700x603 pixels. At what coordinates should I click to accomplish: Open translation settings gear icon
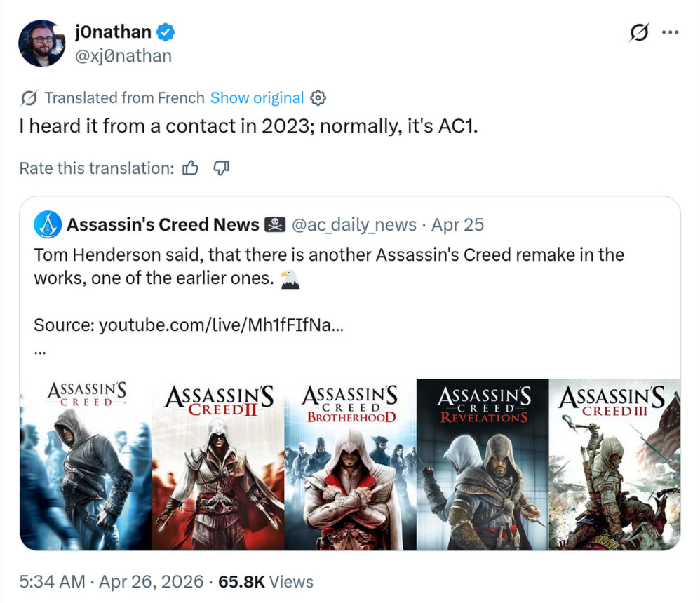[318, 98]
